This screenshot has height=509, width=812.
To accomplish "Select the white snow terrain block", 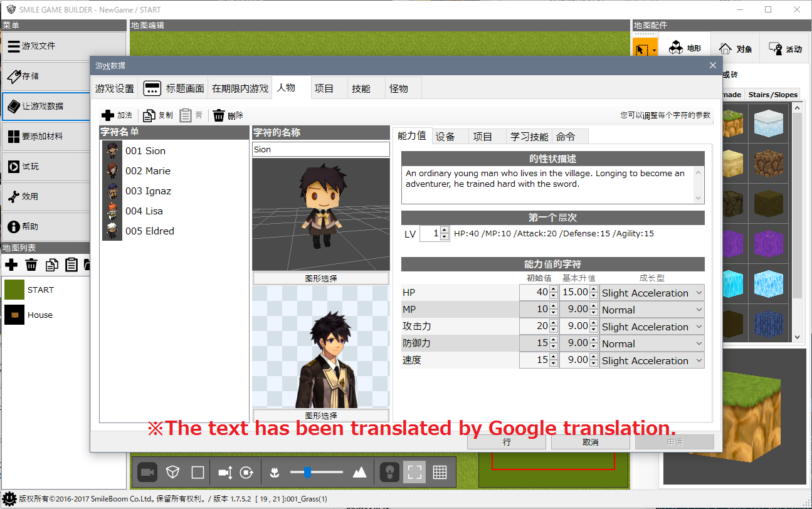I will click(768, 124).
